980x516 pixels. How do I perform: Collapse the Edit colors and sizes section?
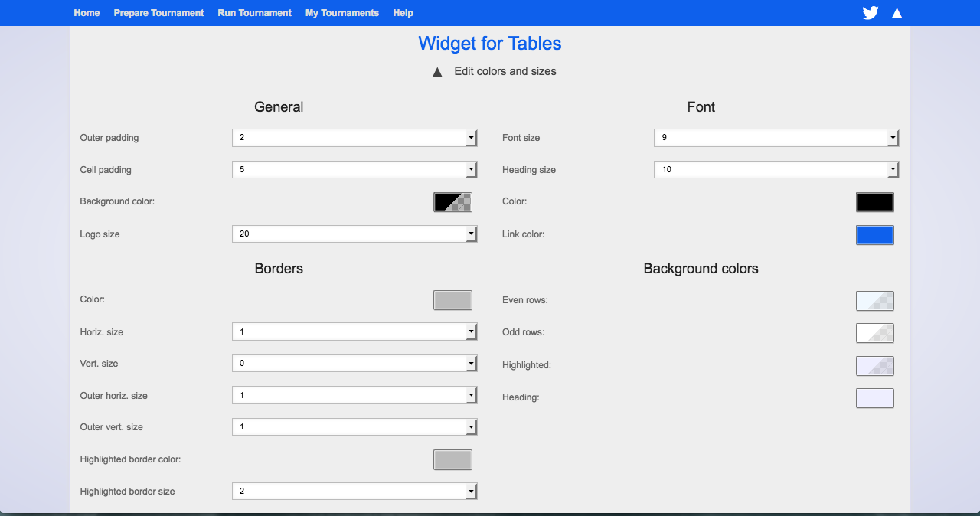click(437, 72)
